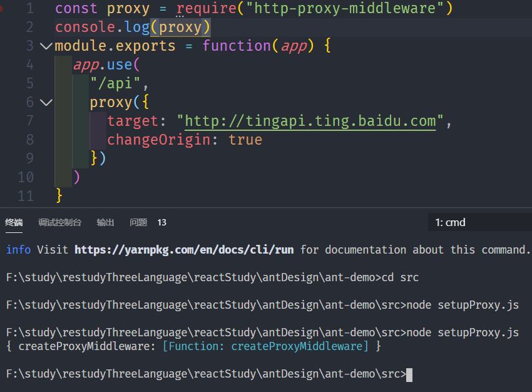Click the terminal prompt cursor at bottom
This screenshot has width=532, height=392.
click(409, 374)
